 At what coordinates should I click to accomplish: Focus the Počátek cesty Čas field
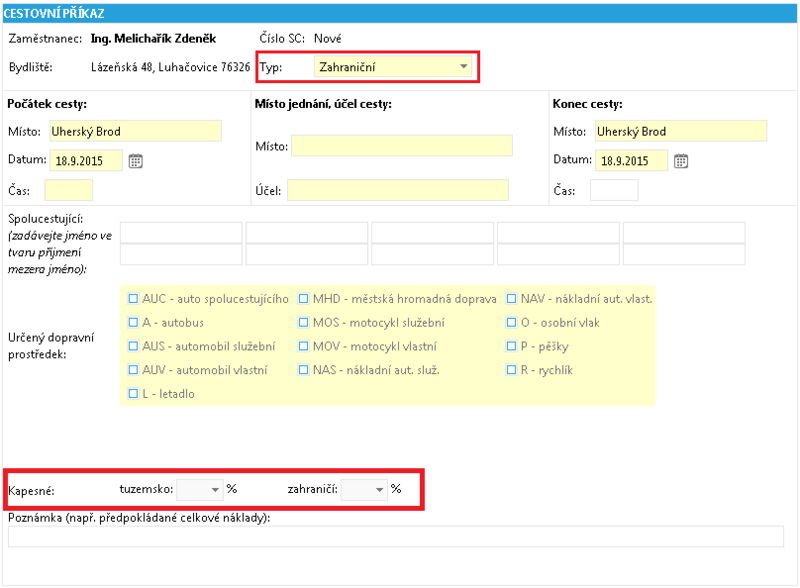pyautogui.click(x=69, y=190)
